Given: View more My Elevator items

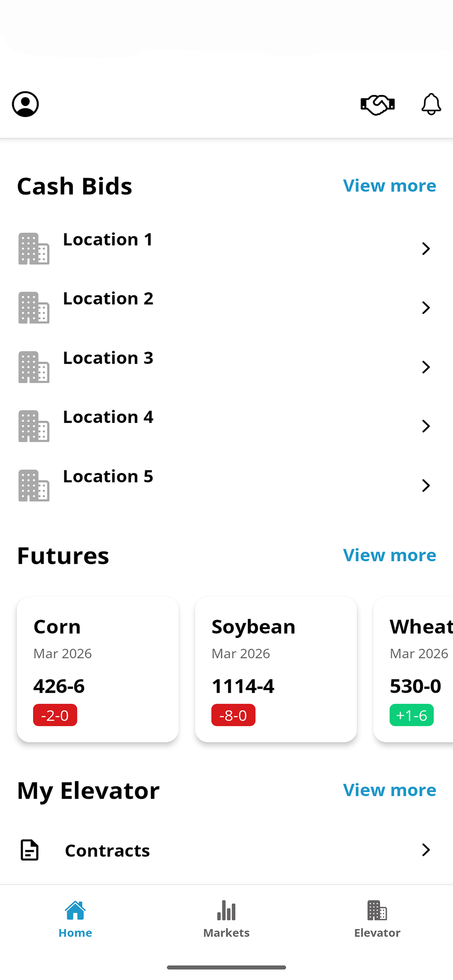Looking at the screenshot, I should point(390,790).
